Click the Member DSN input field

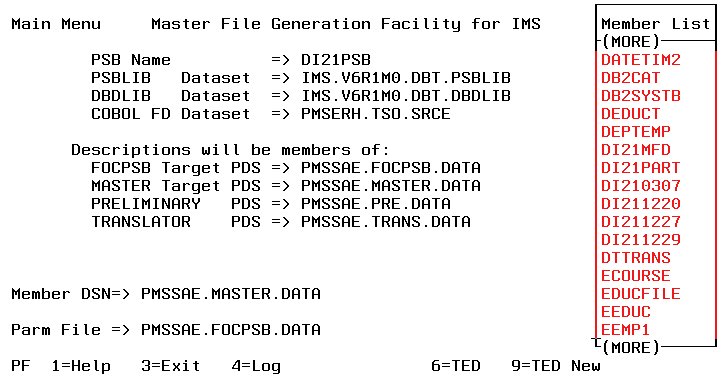click(x=231, y=294)
